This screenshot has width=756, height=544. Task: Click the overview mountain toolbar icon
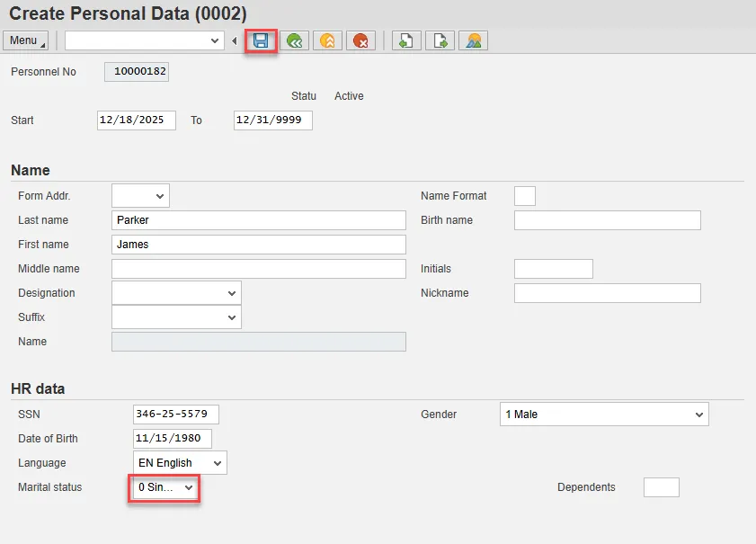point(473,40)
